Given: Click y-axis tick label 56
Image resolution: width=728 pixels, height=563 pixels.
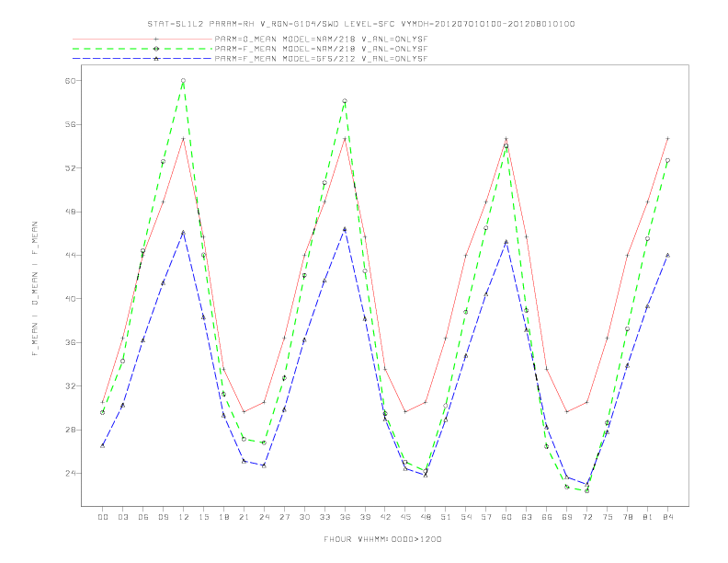Looking at the screenshot, I should click(70, 124).
